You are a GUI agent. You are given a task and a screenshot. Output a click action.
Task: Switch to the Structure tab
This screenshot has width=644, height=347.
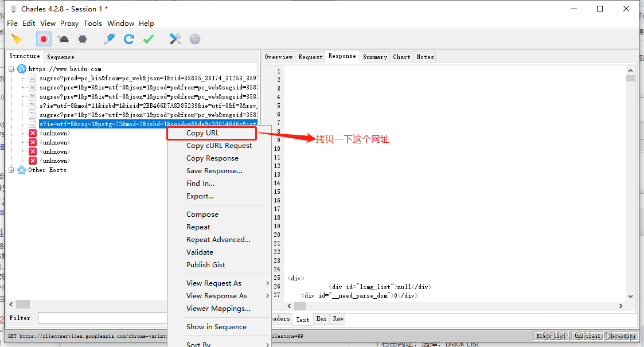[25, 56]
